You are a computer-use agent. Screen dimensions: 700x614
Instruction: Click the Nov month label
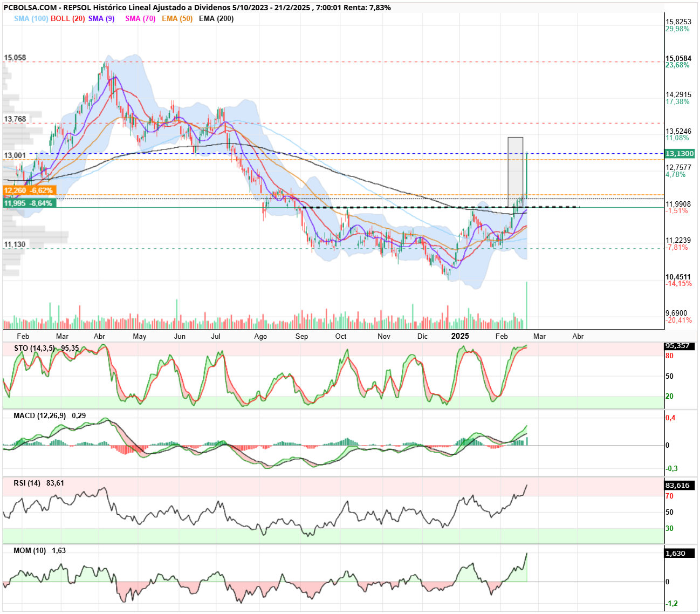click(384, 336)
